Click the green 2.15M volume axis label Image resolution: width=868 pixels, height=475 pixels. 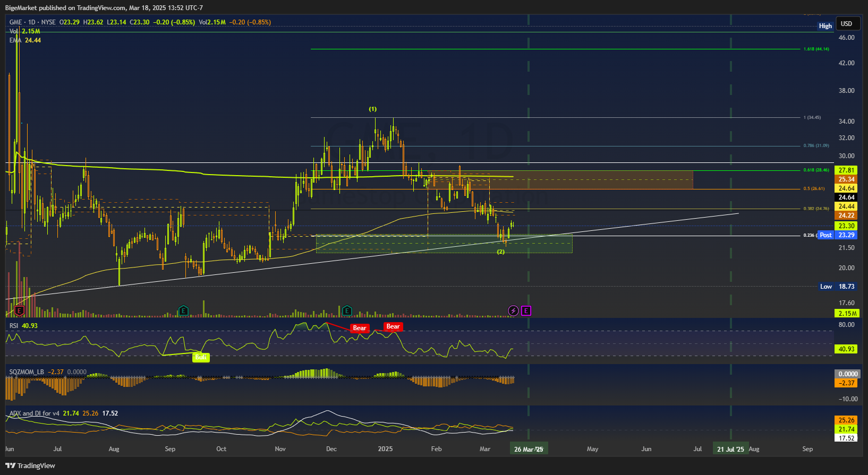pos(846,314)
